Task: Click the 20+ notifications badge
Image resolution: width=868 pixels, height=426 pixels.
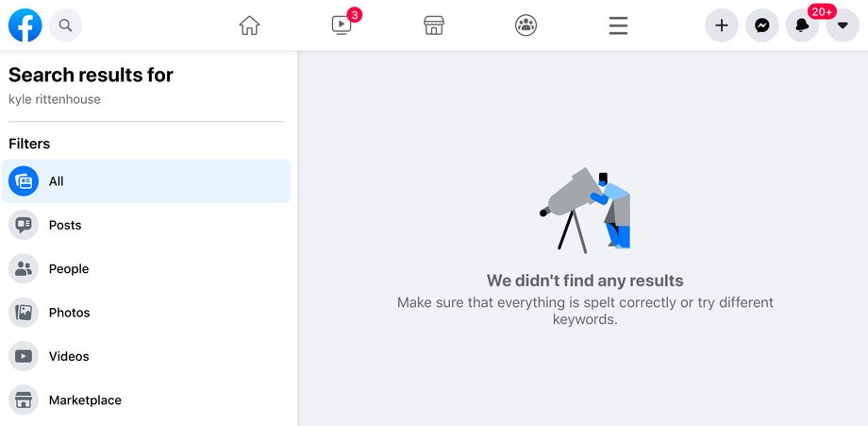Action: point(822,11)
